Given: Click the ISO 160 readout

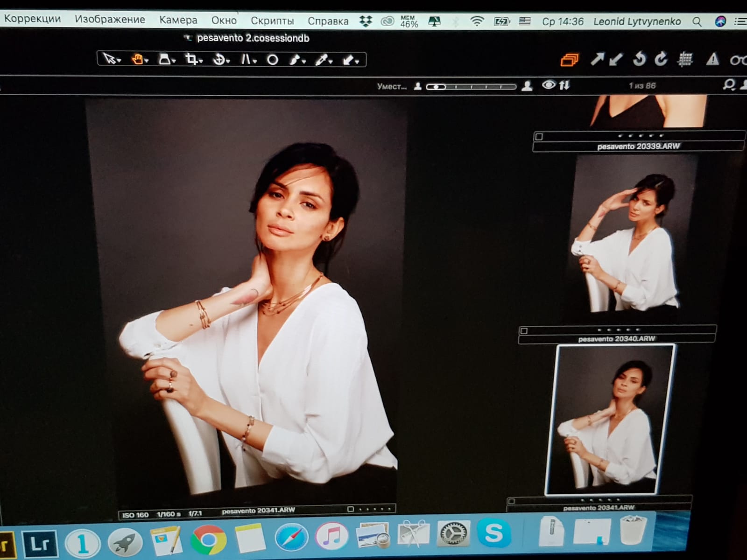Looking at the screenshot, I should [x=135, y=515].
